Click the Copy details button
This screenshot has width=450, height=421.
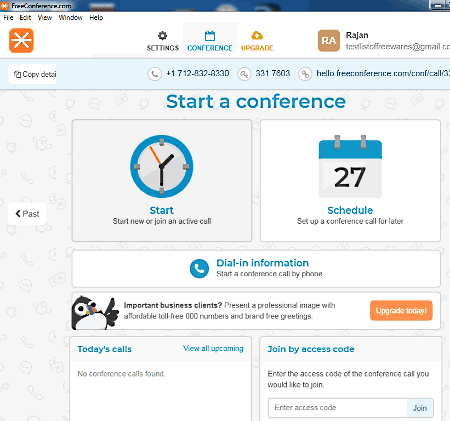32,74
